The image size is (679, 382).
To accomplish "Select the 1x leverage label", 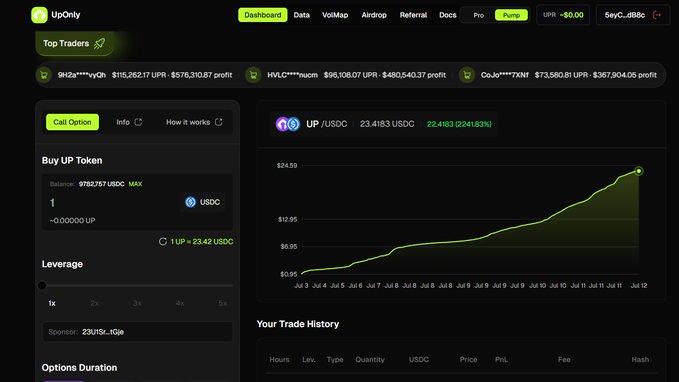I will click(52, 303).
